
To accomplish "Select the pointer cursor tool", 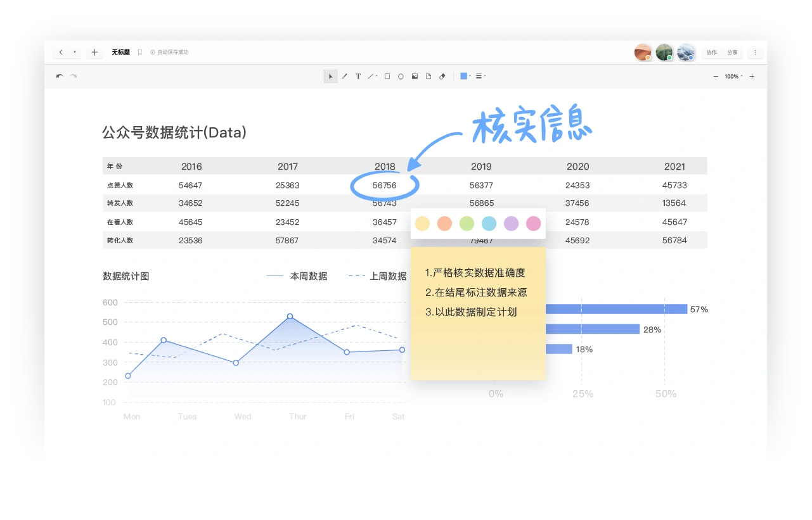I will pos(330,77).
